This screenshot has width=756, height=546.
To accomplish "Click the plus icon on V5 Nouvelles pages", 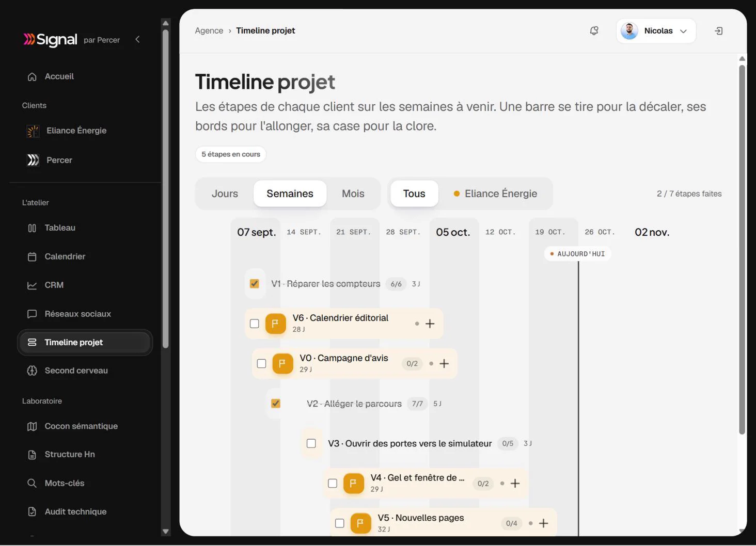I will [x=543, y=523].
